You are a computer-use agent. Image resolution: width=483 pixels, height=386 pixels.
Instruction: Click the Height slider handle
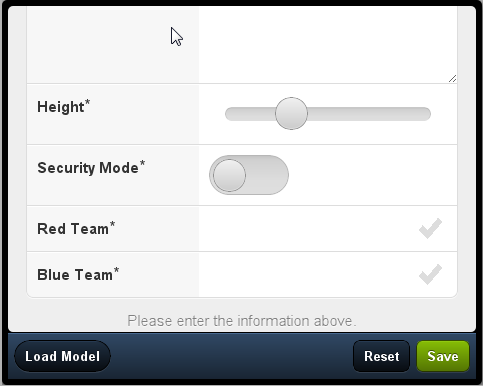[291, 114]
